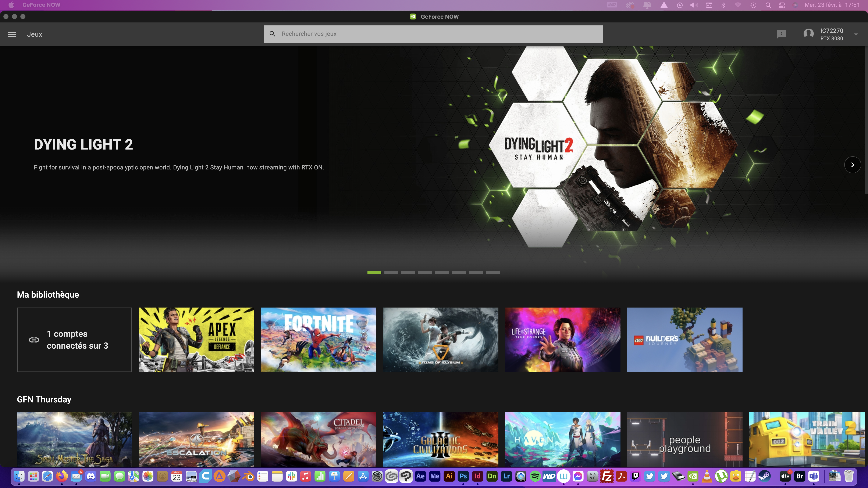868x488 pixels.
Task: Open the Haven game tile
Action: (562, 439)
